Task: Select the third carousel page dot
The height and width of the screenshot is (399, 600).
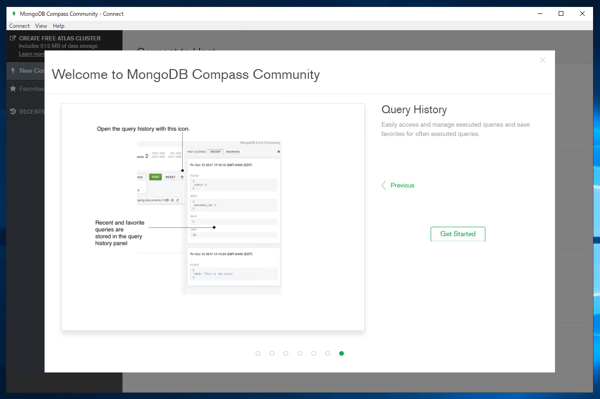Action: (x=286, y=353)
